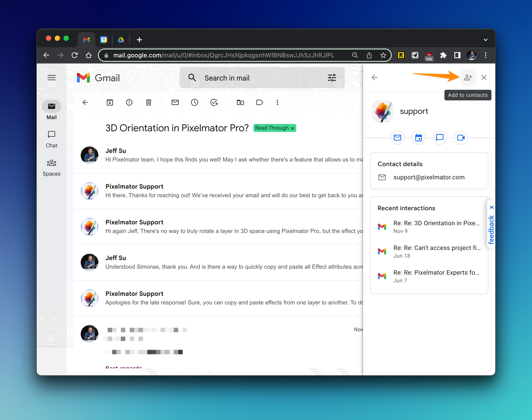Viewport: 532px width, 420px height.
Task: Switch to Google Drive browser tab
Action: (121, 40)
